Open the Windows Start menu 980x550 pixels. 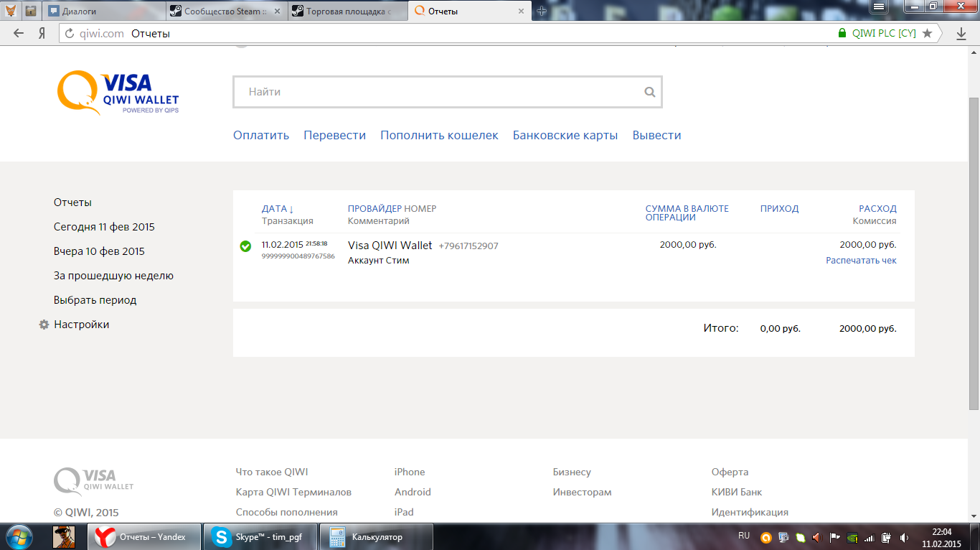[19, 536]
